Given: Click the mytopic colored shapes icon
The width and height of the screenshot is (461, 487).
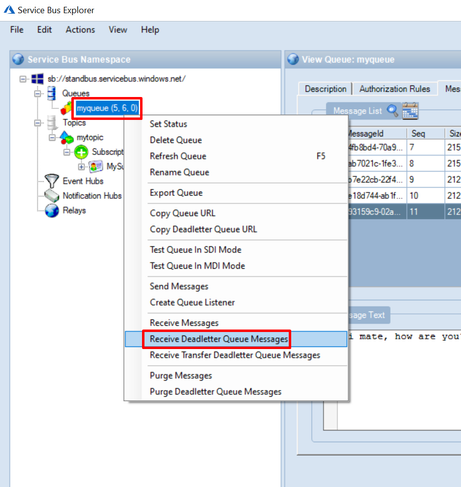Looking at the screenshot, I should click(x=67, y=137).
